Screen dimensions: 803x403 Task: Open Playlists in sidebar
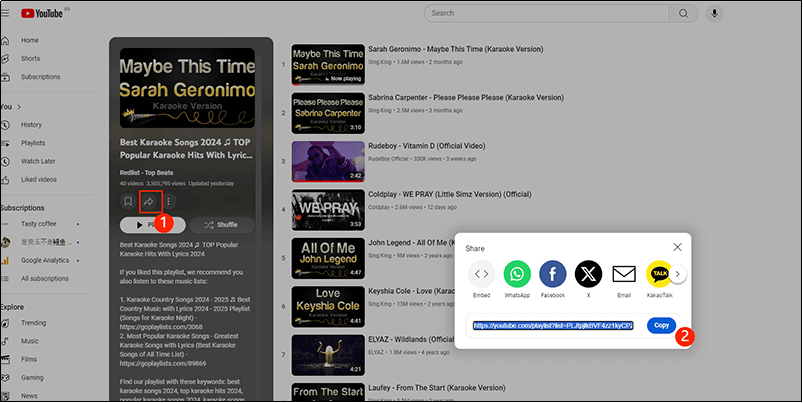pyautogui.click(x=33, y=143)
